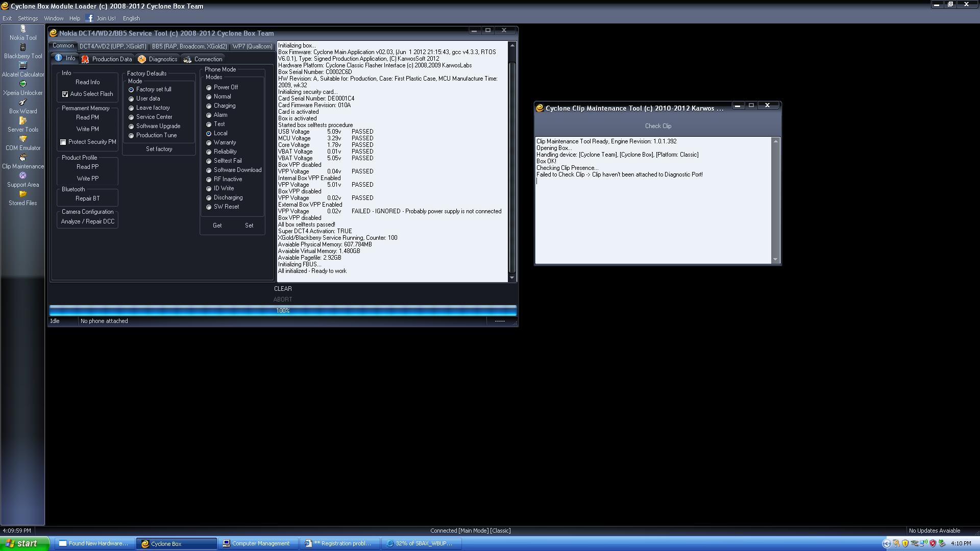980x551 pixels.
Task: Open the WP7 (Qualcom) tab
Action: (253, 46)
